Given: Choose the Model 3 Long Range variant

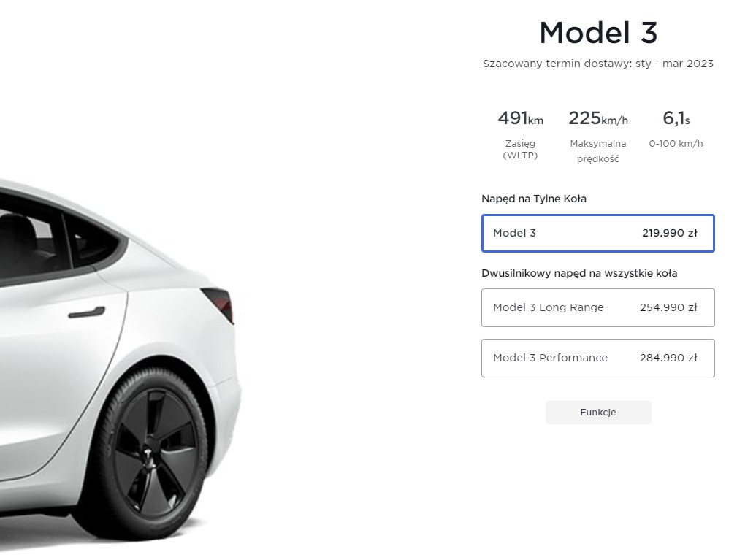Looking at the screenshot, I should [x=597, y=307].
